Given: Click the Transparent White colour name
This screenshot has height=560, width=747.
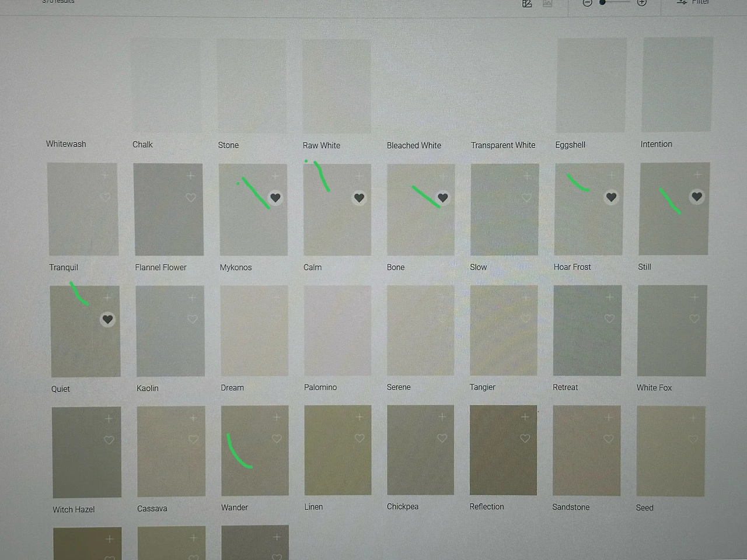Looking at the screenshot, I should click(x=503, y=145).
